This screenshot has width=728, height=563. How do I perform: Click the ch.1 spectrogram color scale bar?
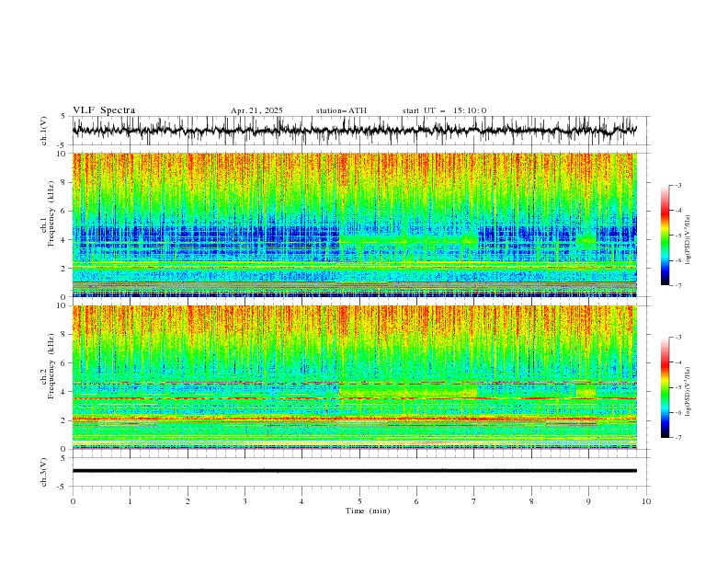(x=665, y=236)
